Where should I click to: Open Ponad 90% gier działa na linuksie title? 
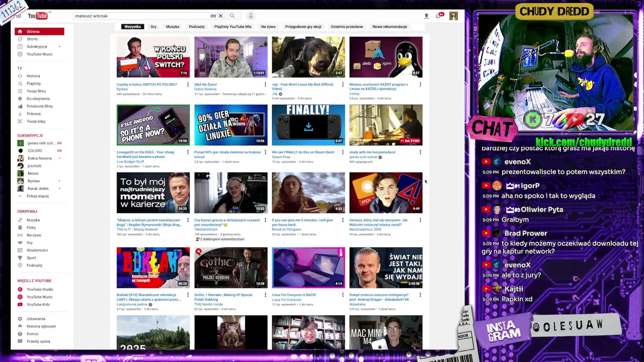[227, 152]
